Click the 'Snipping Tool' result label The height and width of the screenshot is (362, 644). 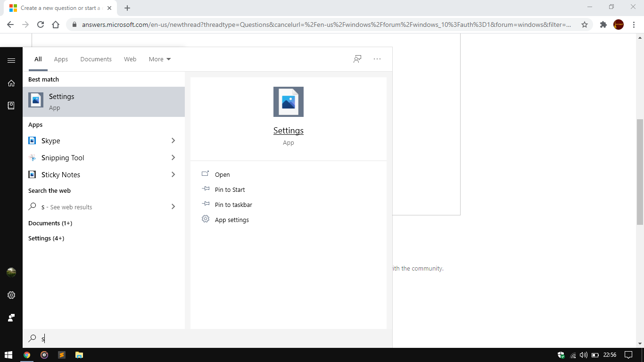tap(63, 157)
